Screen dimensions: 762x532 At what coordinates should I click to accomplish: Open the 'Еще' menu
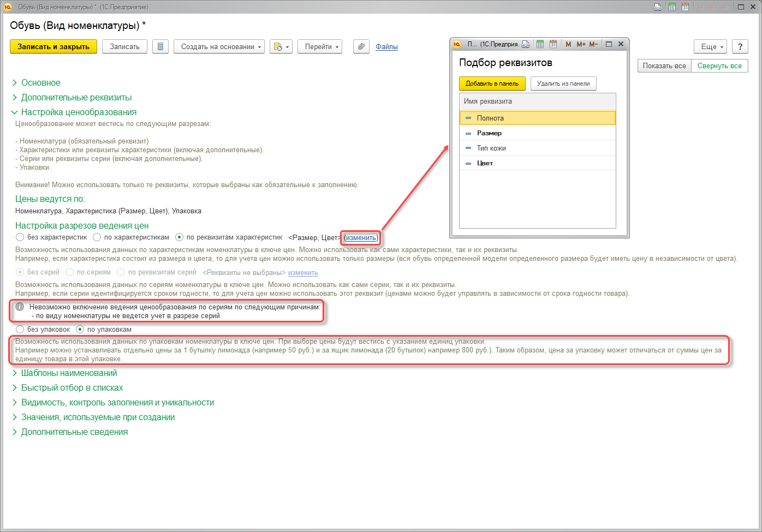(710, 47)
